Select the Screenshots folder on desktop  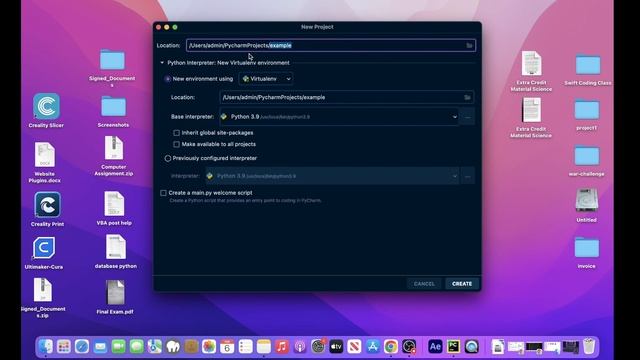tap(113, 107)
